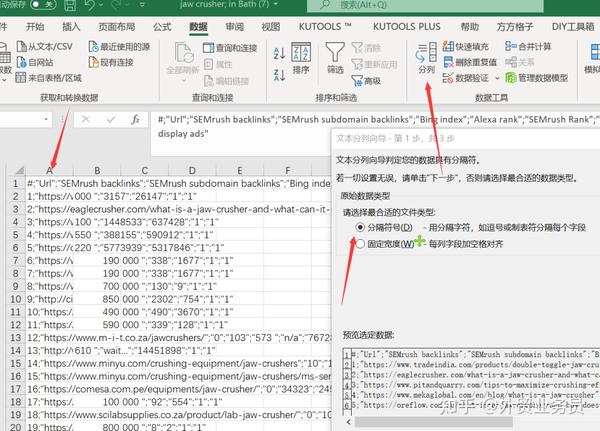Select the 固定宽度(W) radio button
The image size is (600, 431).
click(x=360, y=243)
